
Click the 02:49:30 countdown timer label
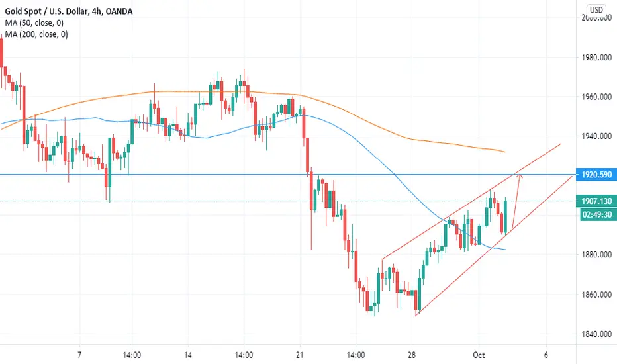pyautogui.click(x=596, y=214)
